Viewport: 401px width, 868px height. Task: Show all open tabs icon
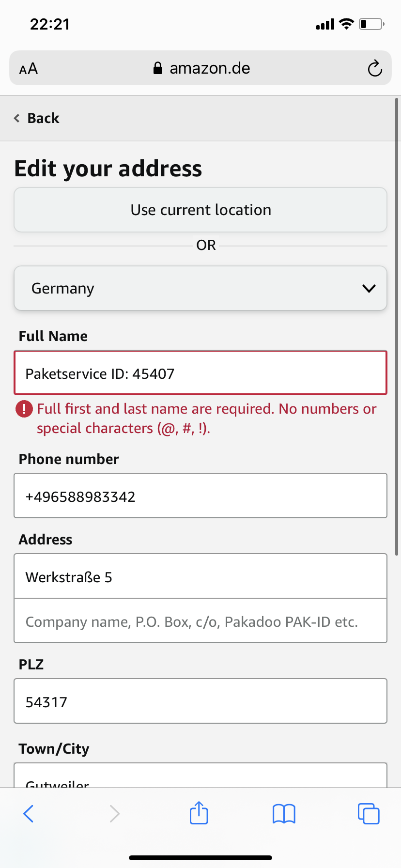tap(369, 813)
